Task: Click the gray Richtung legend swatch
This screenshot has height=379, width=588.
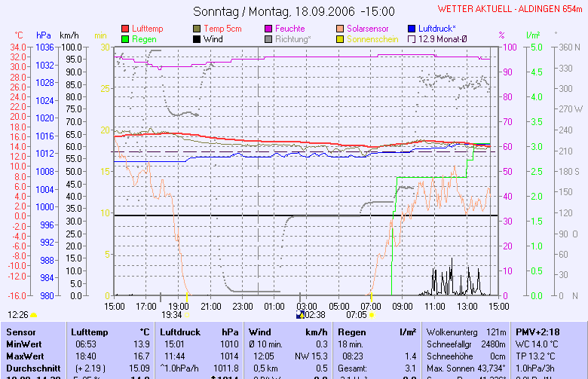Action: pos(268,38)
